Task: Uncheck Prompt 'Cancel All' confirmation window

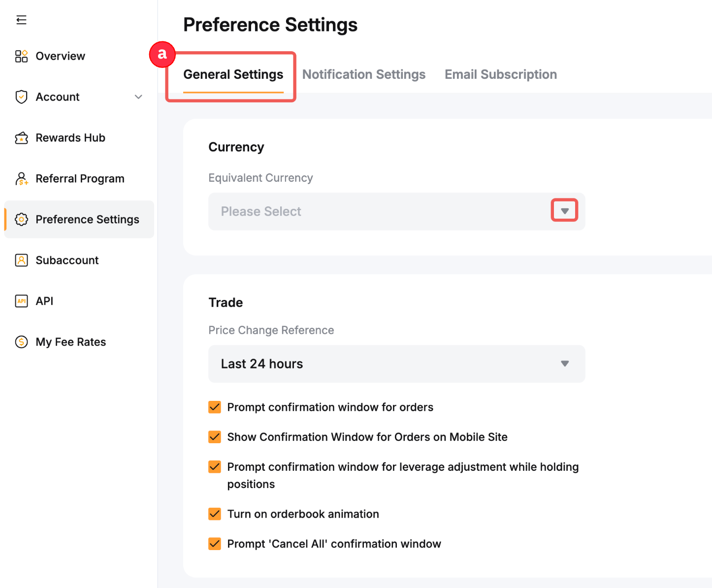Action: tap(215, 544)
